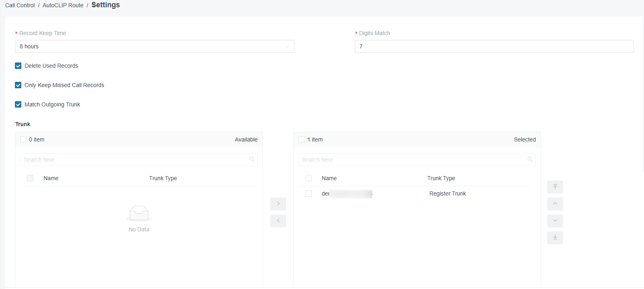
Task: Disable Match Outgoing Trunk checkbox
Action: click(x=18, y=104)
